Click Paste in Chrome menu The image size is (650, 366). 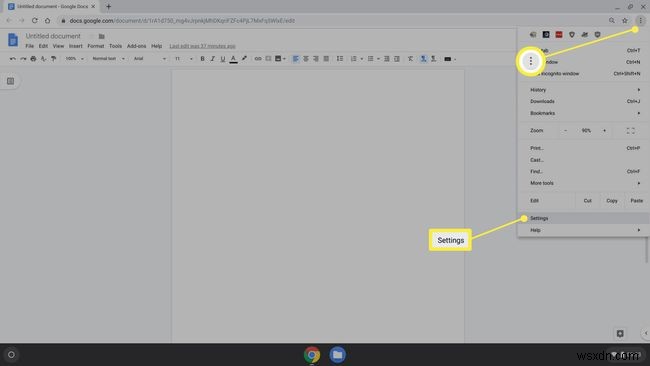637,201
